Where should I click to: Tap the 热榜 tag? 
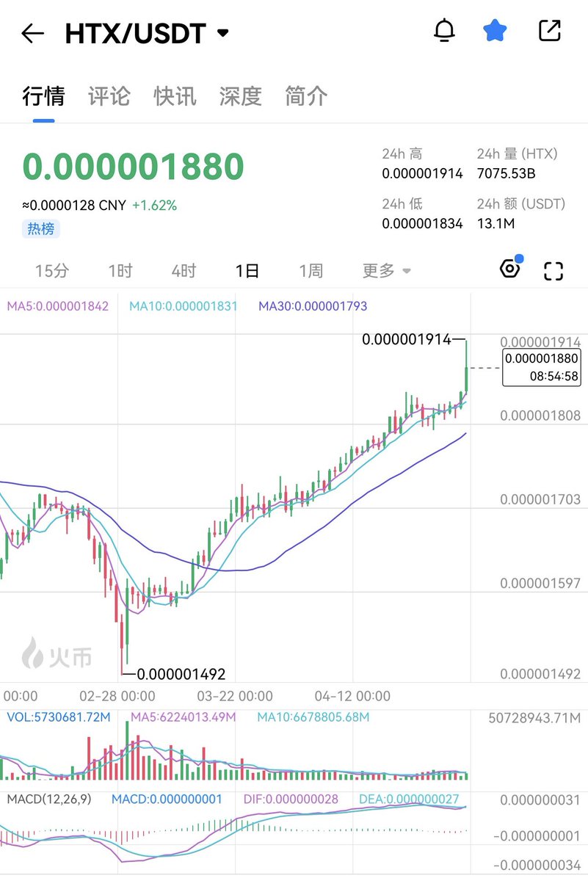pyautogui.click(x=41, y=228)
